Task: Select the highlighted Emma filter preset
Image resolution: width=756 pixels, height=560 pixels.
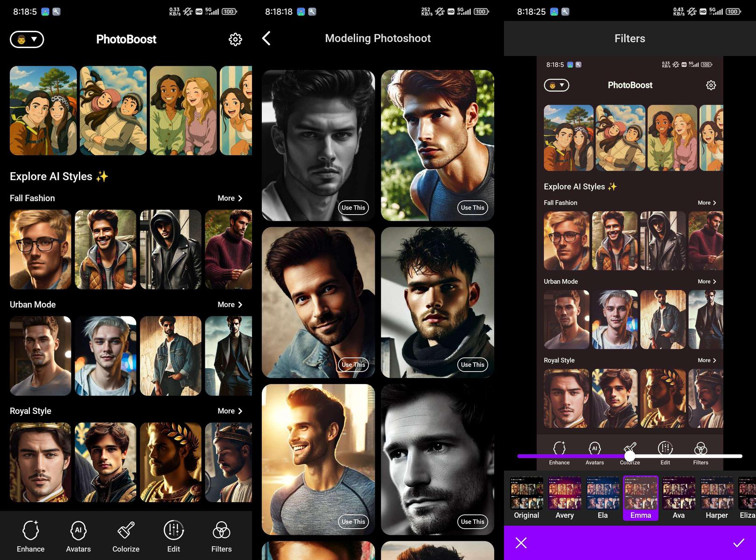Action: pyautogui.click(x=641, y=497)
